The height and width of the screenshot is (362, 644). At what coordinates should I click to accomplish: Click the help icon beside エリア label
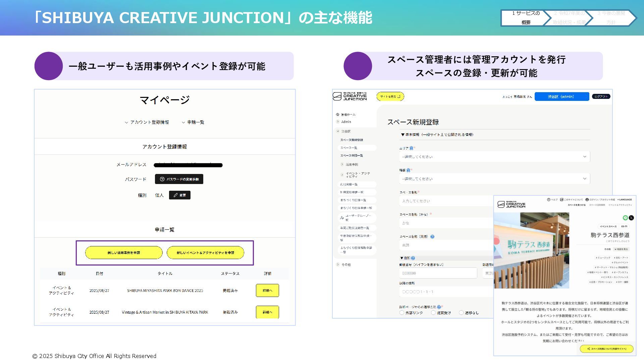(x=411, y=148)
